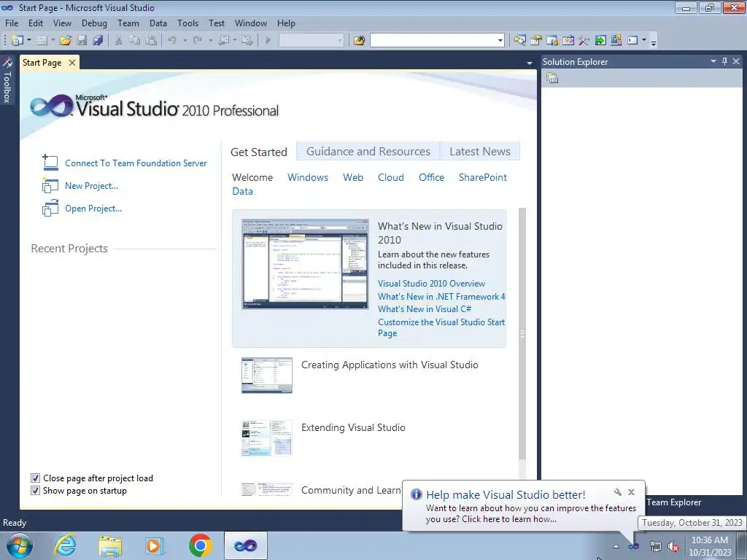Image resolution: width=747 pixels, height=560 pixels.
Task: Open the Toolbox side tab
Action: [x=7, y=80]
